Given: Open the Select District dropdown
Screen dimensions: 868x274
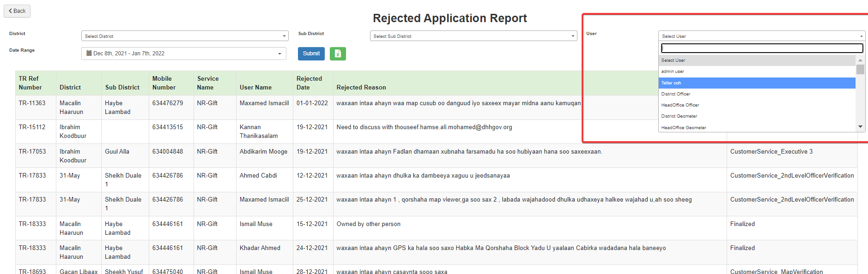Looking at the screenshot, I should coord(185,36).
